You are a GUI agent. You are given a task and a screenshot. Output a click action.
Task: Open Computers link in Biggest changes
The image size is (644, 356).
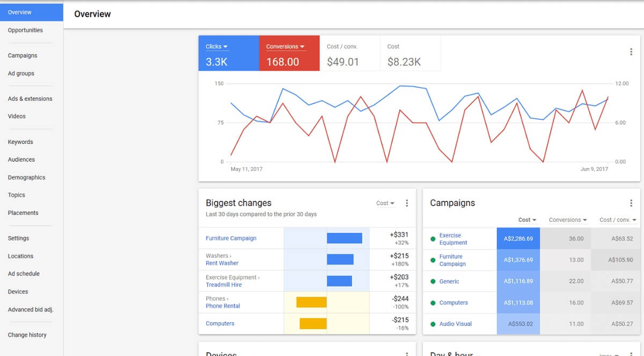coord(220,324)
